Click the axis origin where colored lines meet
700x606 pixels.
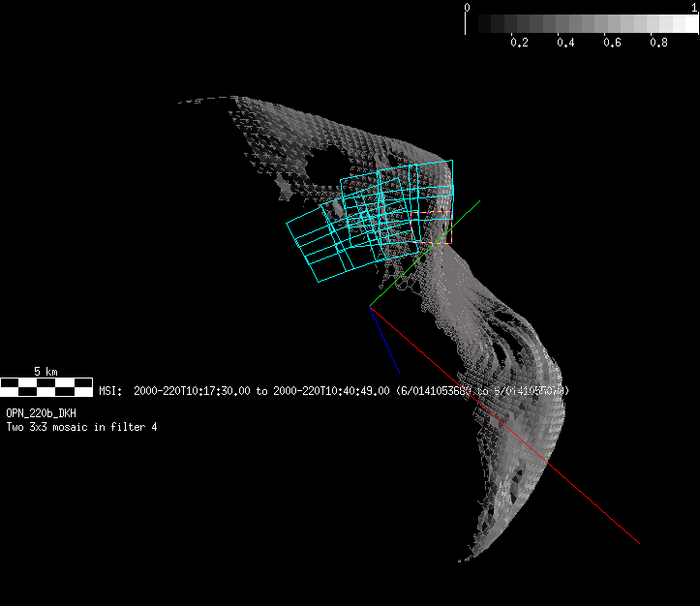point(370,307)
